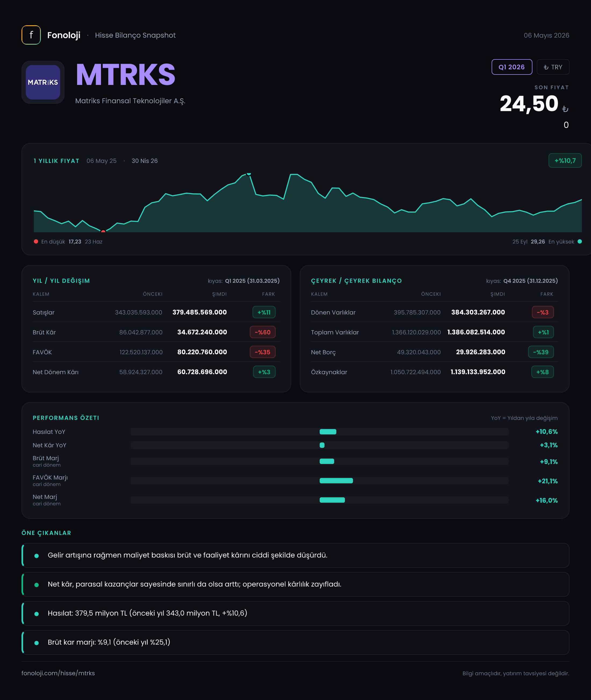Click the Net Borç value 29.926.283.000
591x700 pixels.
[x=480, y=352]
